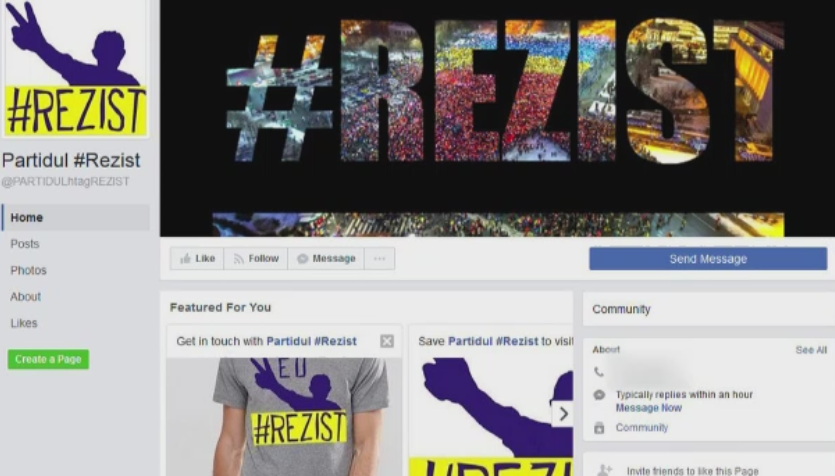Open the About sidebar item
Viewport: 835px width, 476px height.
26,297
